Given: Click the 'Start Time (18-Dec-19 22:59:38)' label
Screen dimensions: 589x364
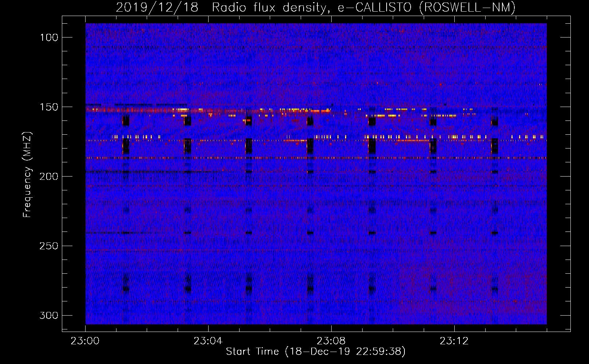Looking at the screenshot, I should [316, 352].
